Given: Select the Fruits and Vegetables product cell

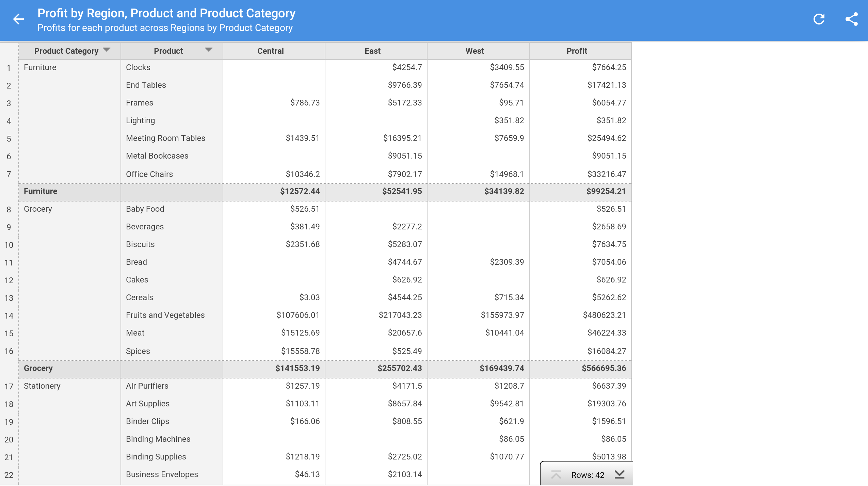Looking at the screenshot, I should click(x=165, y=315).
